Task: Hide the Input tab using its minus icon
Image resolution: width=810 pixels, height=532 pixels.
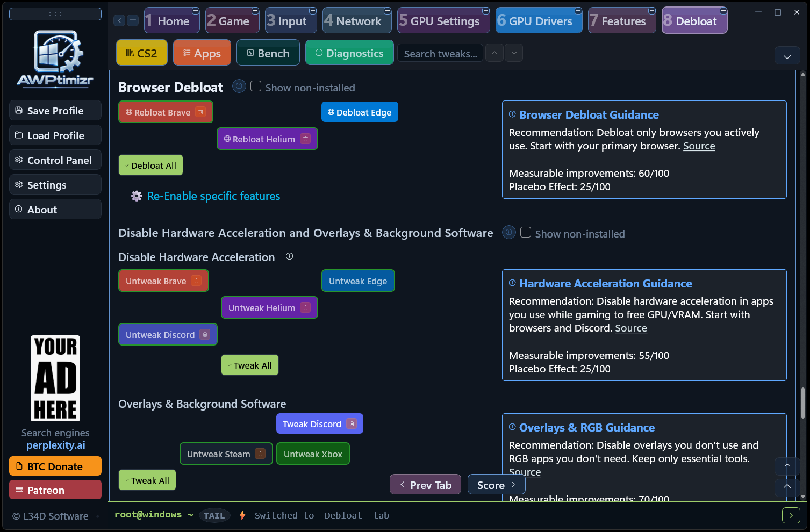Action: coord(313,11)
